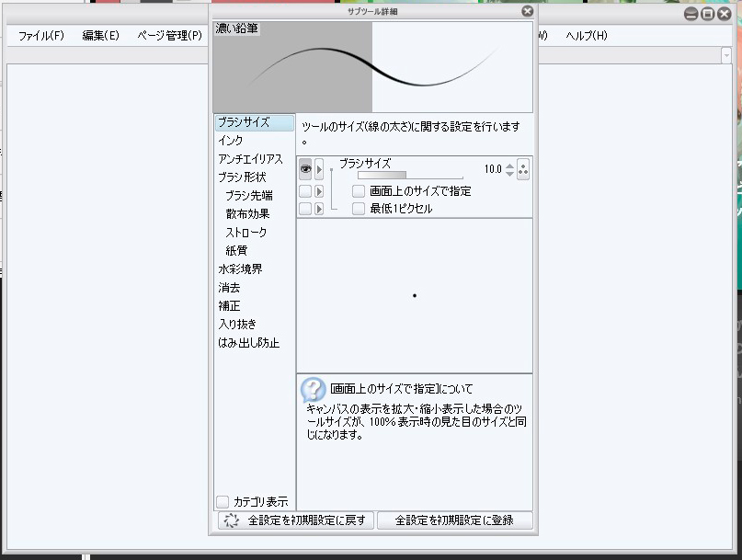Image resolution: width=742 pixels, height=560 pixels.
Task: Minimize the main application window
Action: [691, 14]
